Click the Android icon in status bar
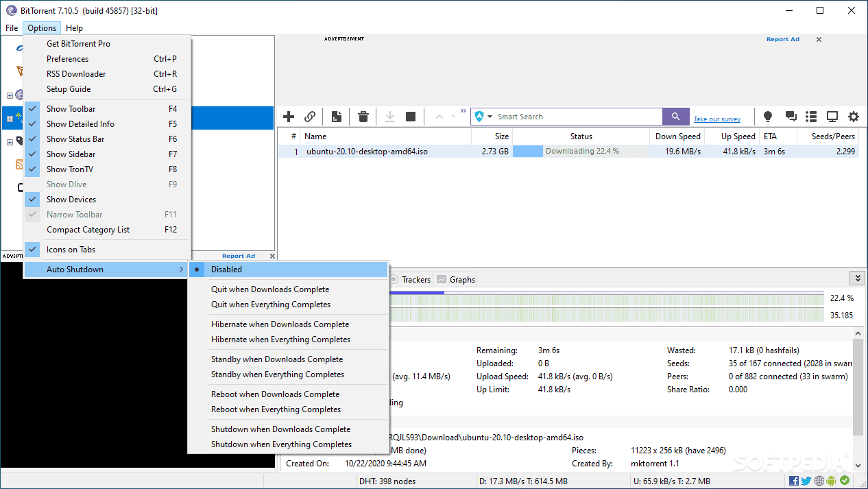 click(832, 481)
